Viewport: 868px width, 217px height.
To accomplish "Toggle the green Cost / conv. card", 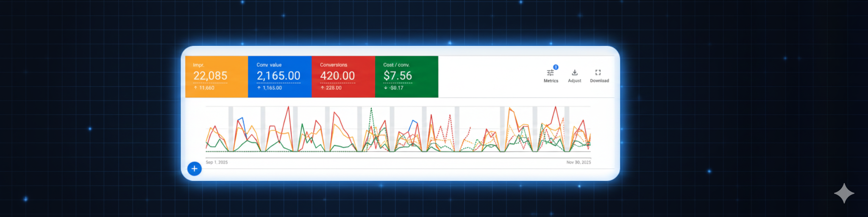I will click(406, 77).
